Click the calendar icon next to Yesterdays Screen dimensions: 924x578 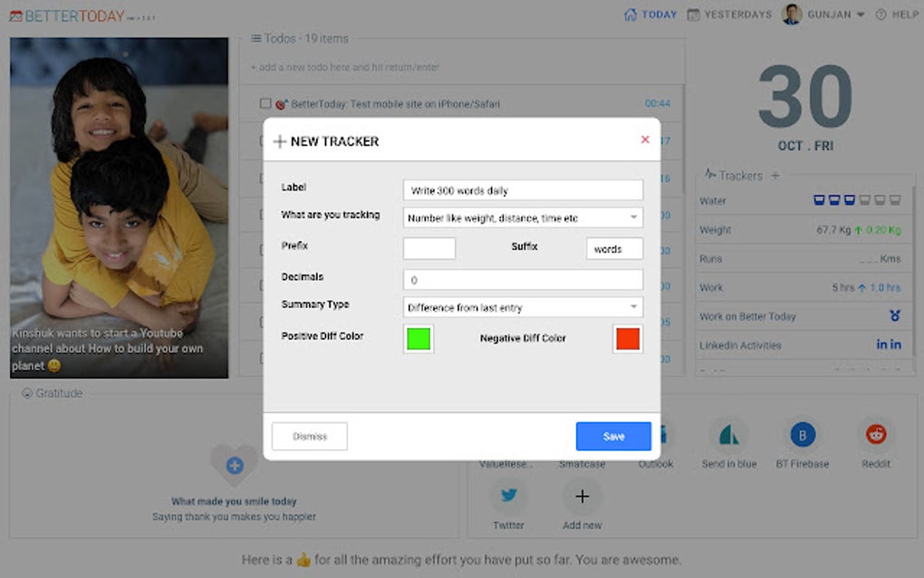click(694, 14)
